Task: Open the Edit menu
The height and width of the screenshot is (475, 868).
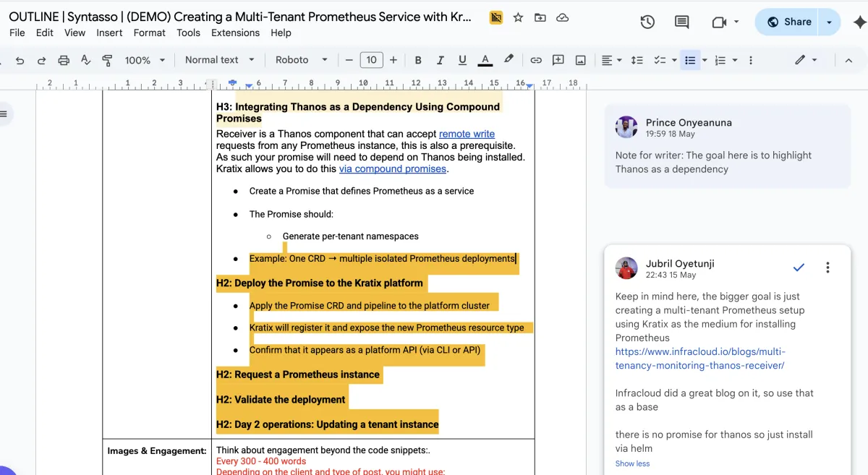Action: [45, 33]
